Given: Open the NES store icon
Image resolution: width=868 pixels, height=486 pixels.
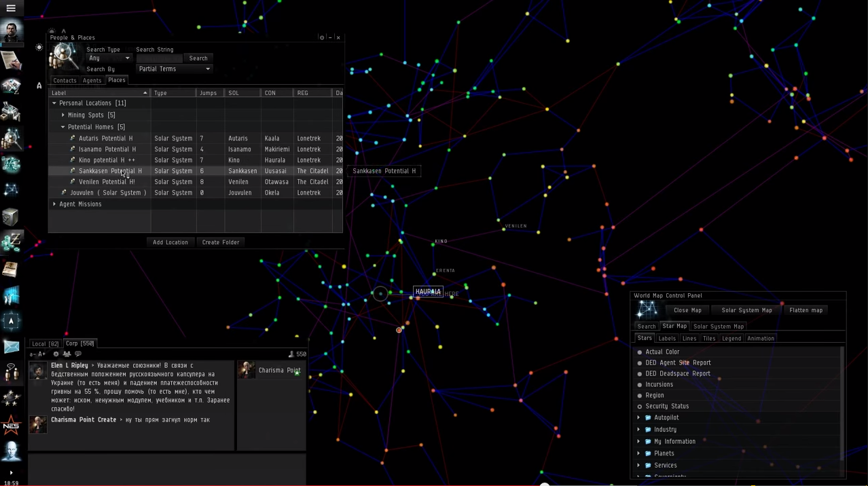Looking at the screenshot, I should [x=11, y=426].
